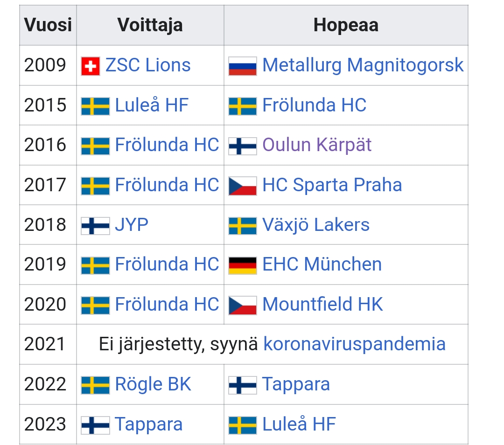Click the Swedish flag beside Växjö Lakers

pyautogui.click(x=242, y=225)
